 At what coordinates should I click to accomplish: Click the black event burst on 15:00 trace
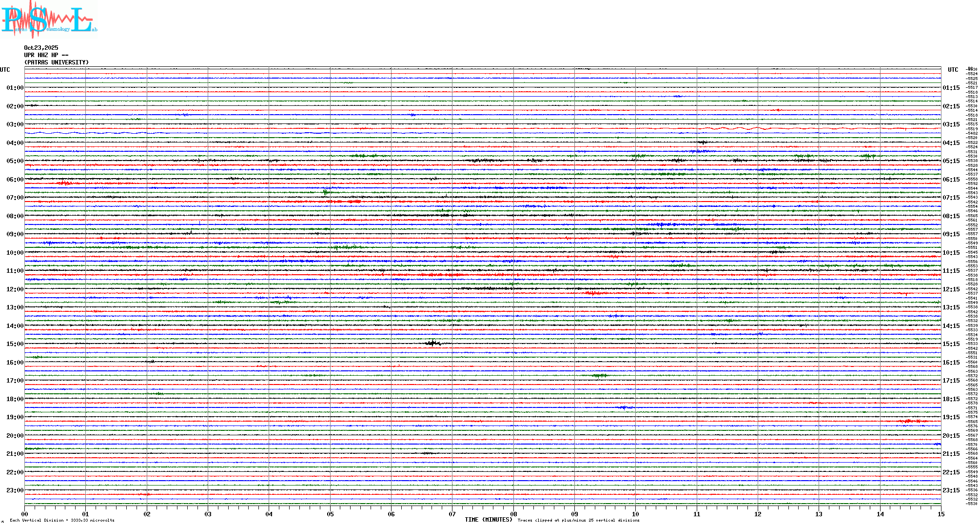coord(432,344)
